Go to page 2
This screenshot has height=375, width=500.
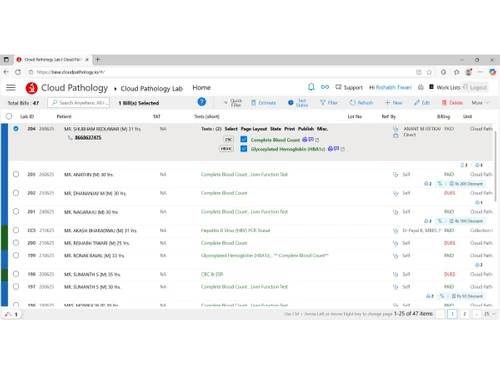(x=464, y=314)
